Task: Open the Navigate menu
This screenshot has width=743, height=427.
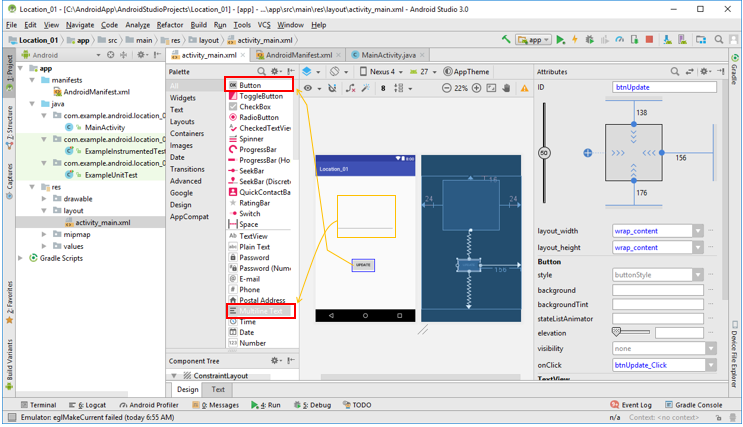Action: click(80, 25)
